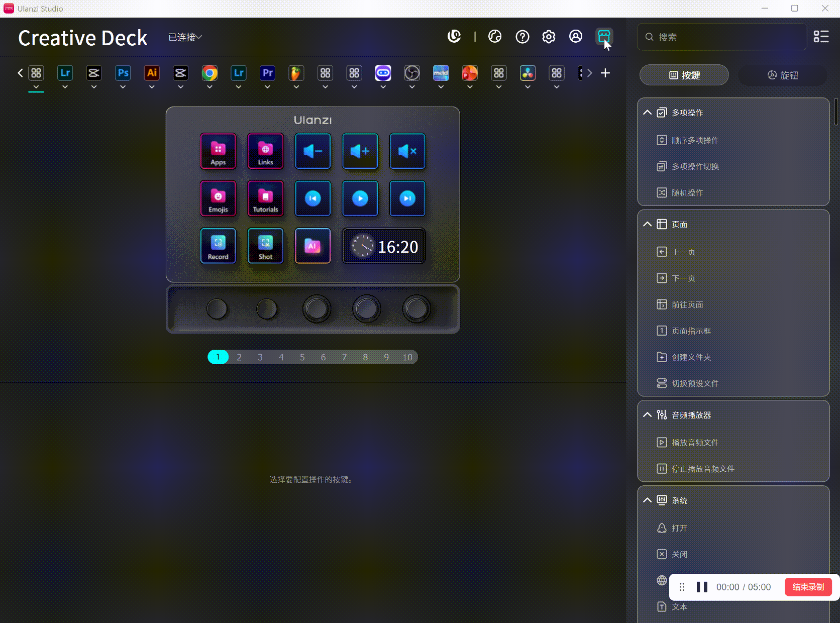Open the settings gear icon
840x623 pixels.
pyautogui.click(x=549, y=37)
